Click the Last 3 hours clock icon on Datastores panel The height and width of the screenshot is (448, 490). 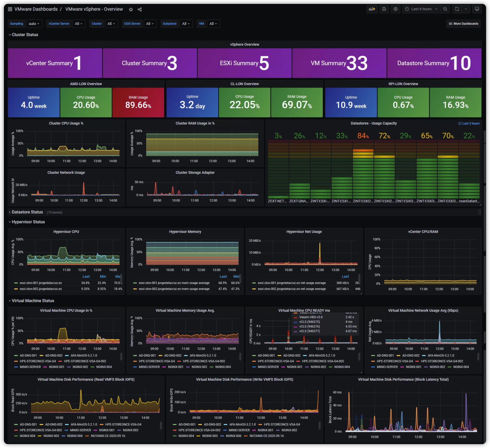[460, 124]
